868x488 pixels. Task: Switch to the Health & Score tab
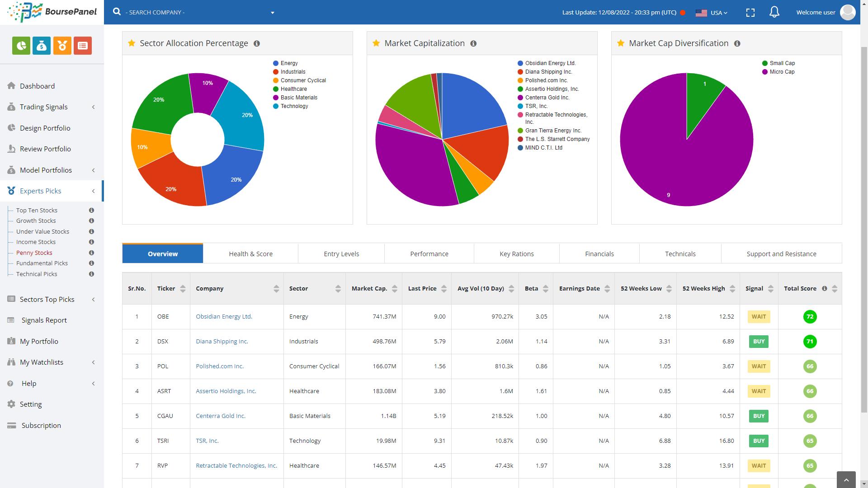[x=250, y=253]
